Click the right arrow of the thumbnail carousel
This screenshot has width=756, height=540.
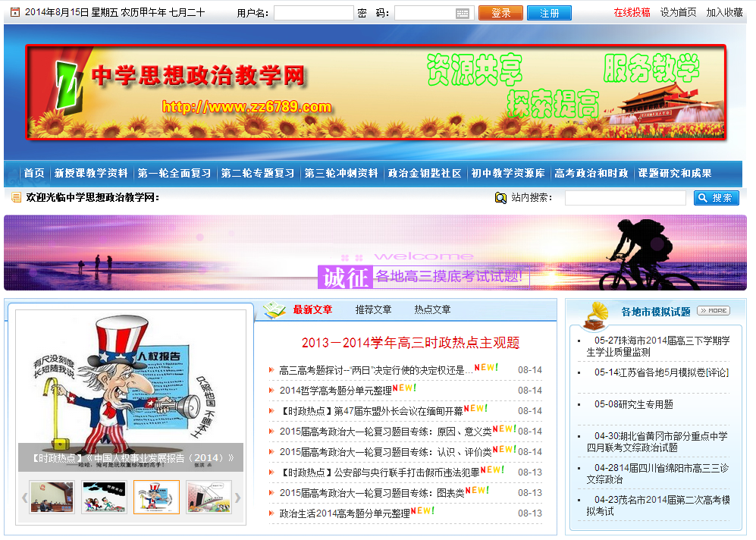(237, 498)
